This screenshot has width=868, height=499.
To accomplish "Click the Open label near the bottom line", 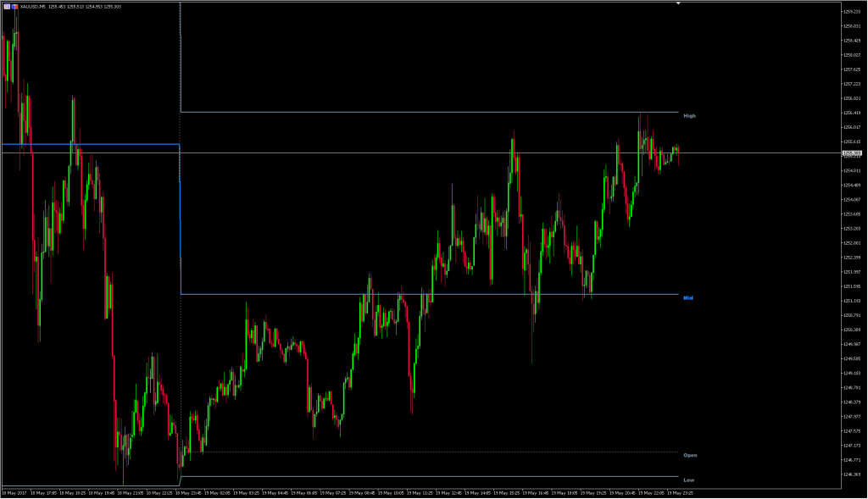I will pos(690,455).
